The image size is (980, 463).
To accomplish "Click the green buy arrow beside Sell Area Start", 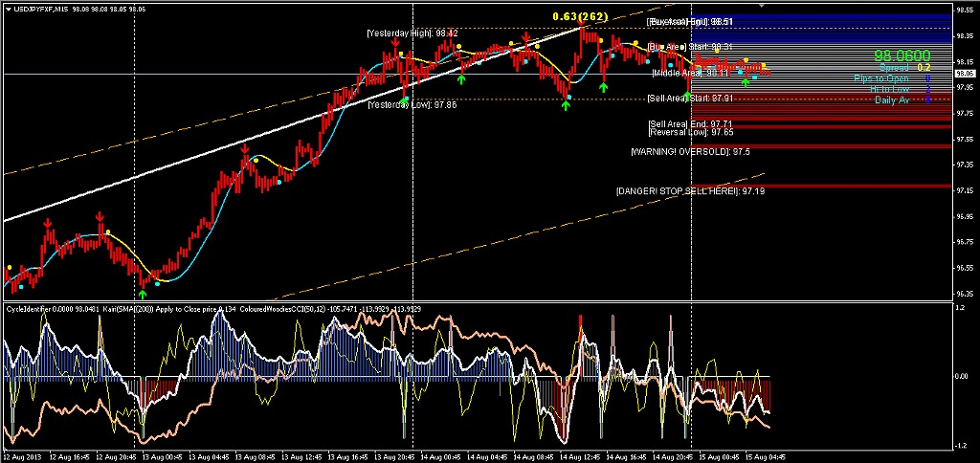I will [x=687, y=97].
